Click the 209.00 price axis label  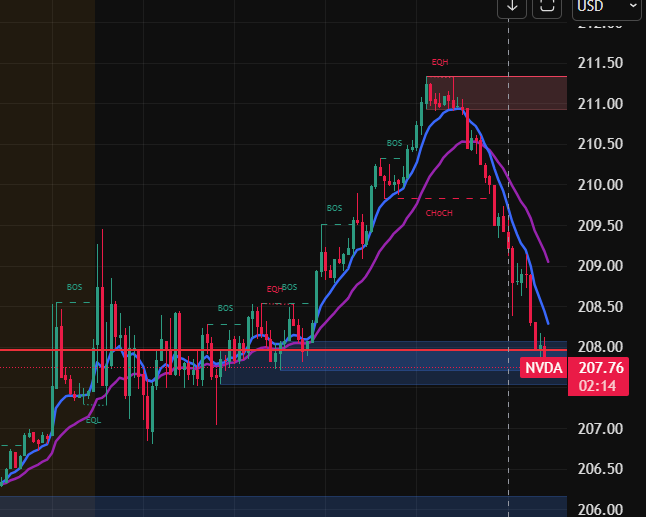[600, 266]
